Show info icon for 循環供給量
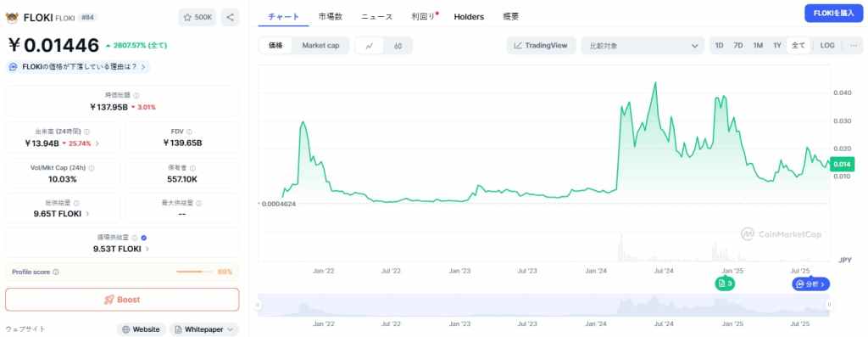Image resolution: width=868 pixels, height=337 pixels. tap(135, 238)
